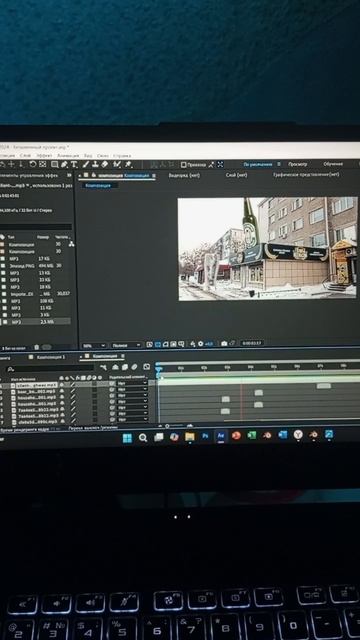The width and height of the screenshot is (360, 640).
Task: Select the 17 КБ MP3 item in project list
Action: pyautogui.click(x=36, y=259)
